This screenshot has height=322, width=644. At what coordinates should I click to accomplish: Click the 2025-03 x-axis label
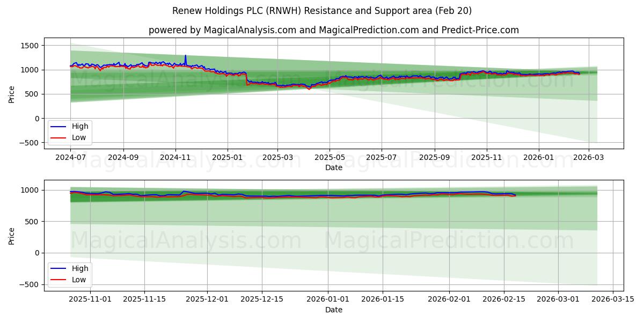(277, 158)
